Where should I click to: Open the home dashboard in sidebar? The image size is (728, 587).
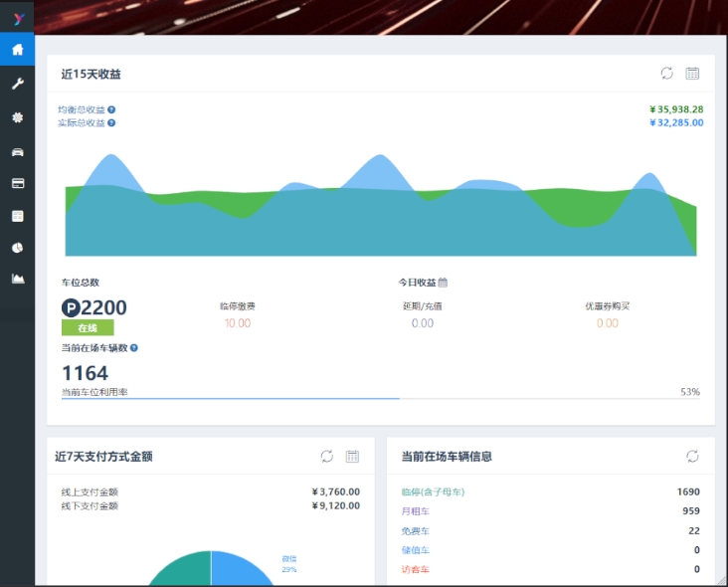pyautogui.click(x=17, y=50)
